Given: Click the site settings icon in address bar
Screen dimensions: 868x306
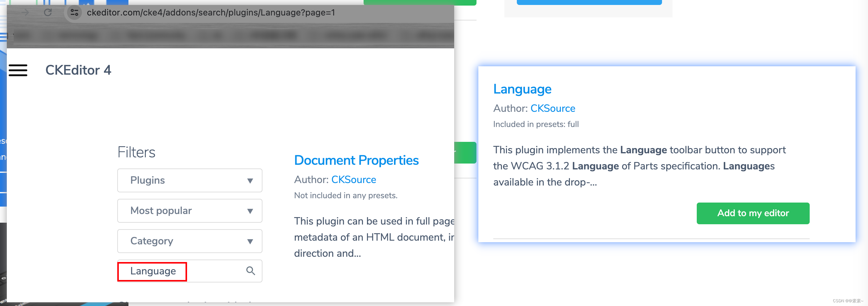Looking at the screenshot, I should tap(74, 12).
